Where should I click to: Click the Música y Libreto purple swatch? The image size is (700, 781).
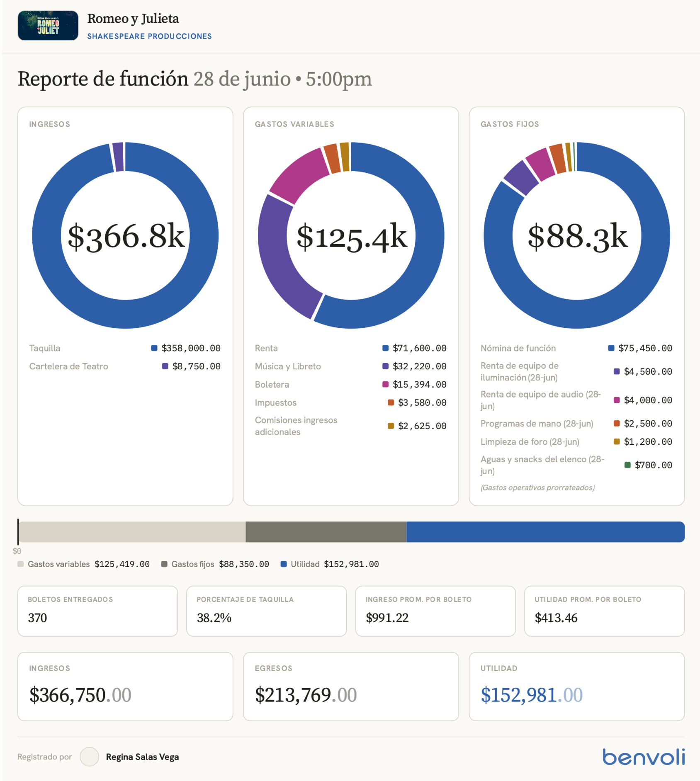point(385,366)
